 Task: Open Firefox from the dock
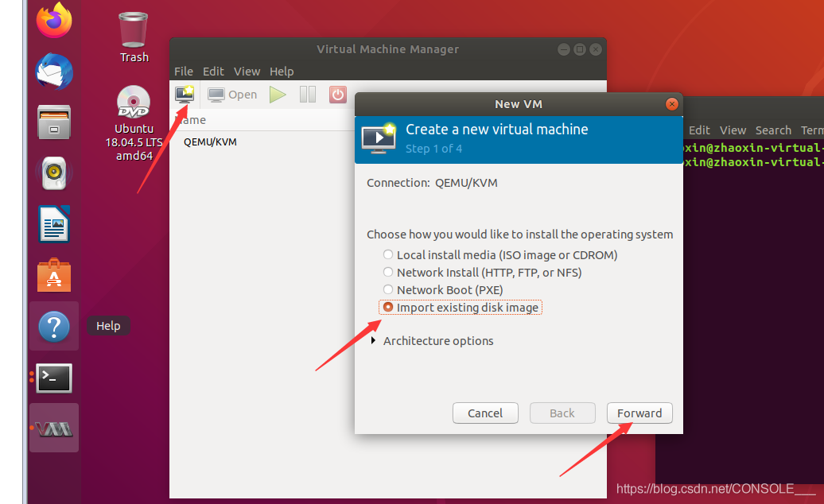(54, 20)
